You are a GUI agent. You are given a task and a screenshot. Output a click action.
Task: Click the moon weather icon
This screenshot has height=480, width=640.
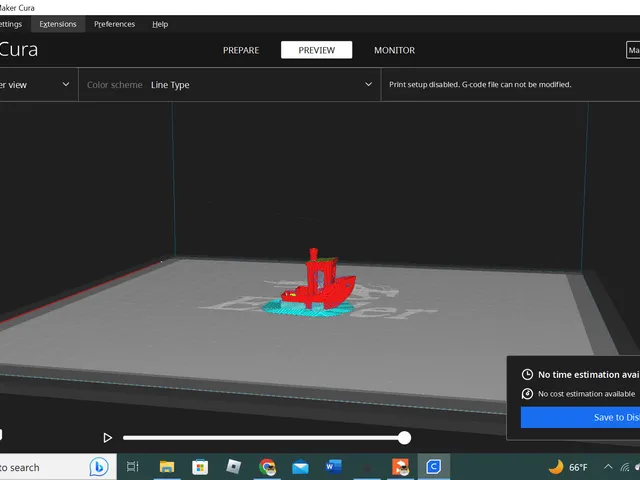556,467
